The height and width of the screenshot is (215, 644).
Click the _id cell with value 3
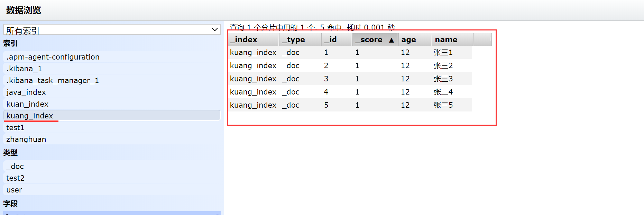click(326, 79)
